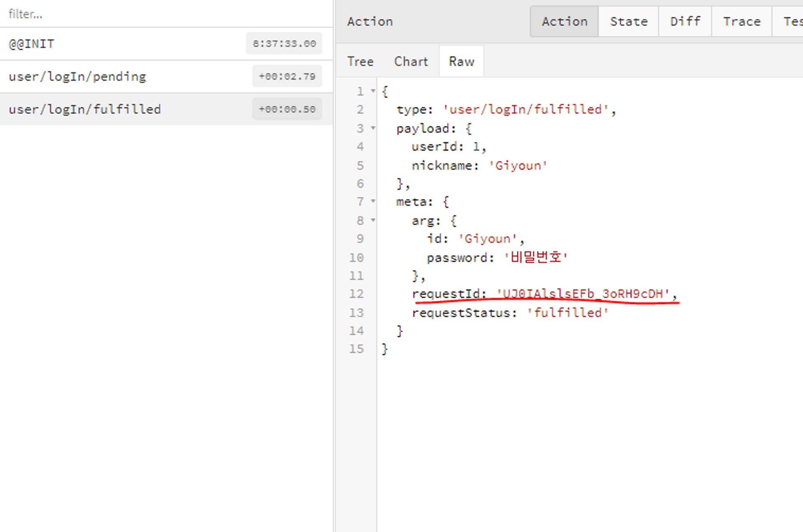This screenshot has width=803, height=532.
Task: Click the filter input field
Action: point(166,14)
